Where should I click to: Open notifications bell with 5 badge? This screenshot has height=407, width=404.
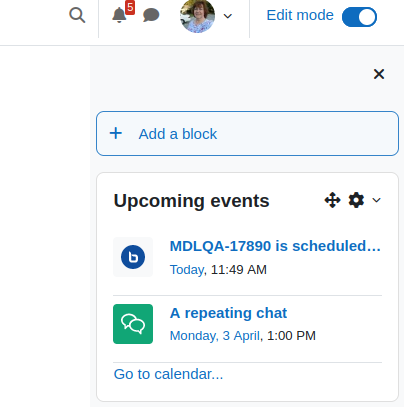click(x=119, y=15)
